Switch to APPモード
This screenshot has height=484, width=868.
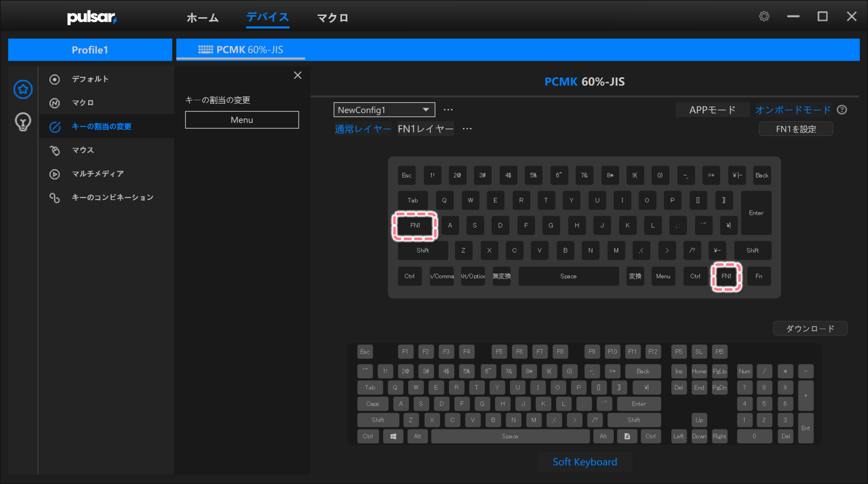[712, 110]
